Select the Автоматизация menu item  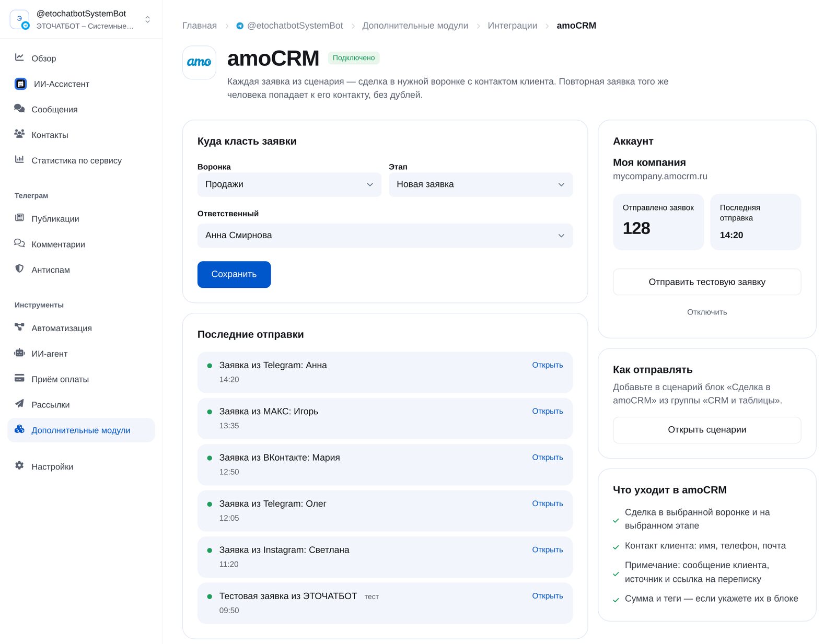click(81, 328)
